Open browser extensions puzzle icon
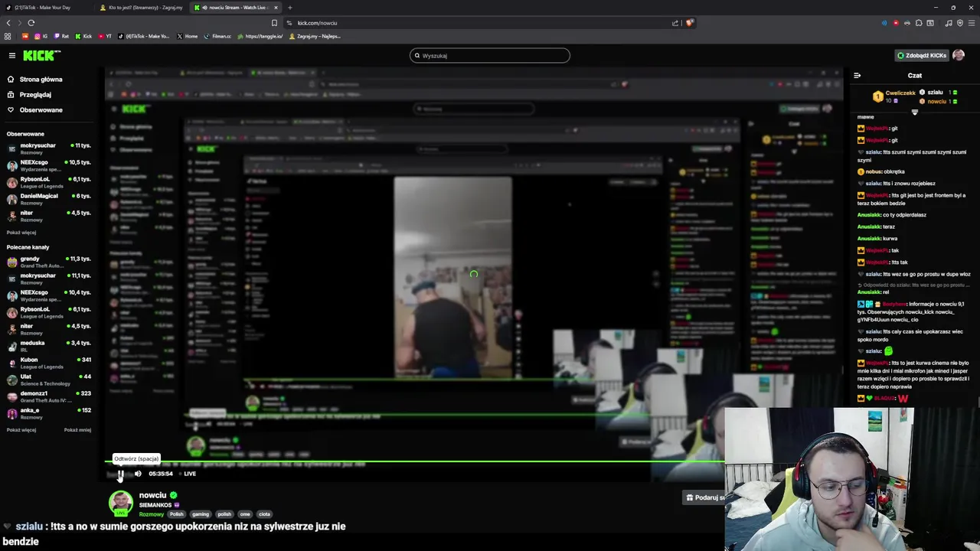Image resolution: width=980 pixels, height=551 pixels. [x=919, y=23]
